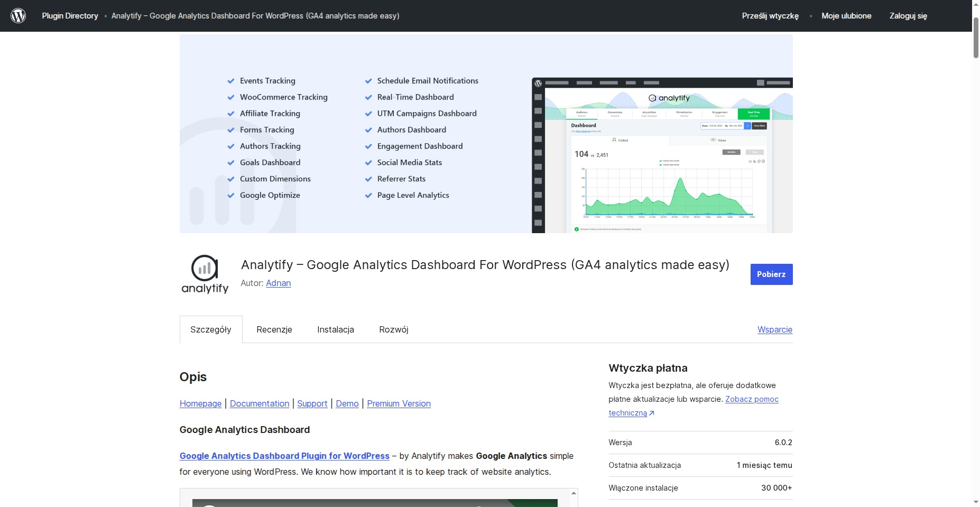Follow the Homepage link

click(201, 403)
